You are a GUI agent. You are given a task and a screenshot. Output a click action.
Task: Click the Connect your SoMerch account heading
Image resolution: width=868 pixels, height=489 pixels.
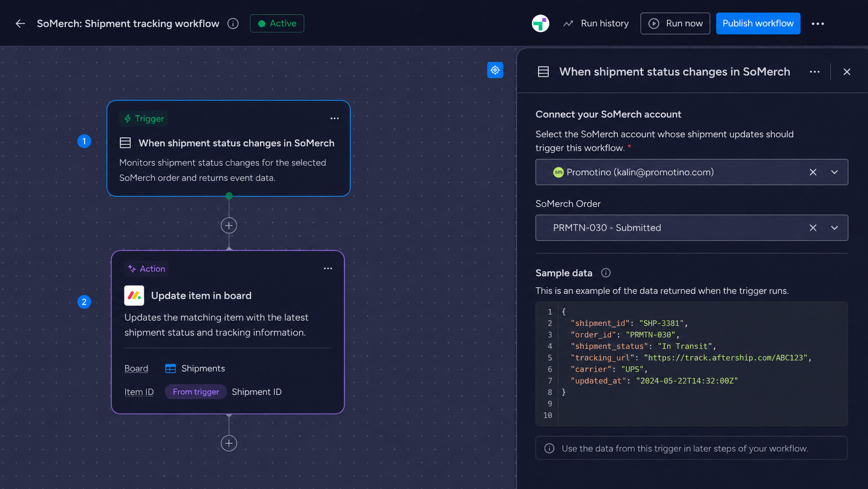click(x=608, y=114)
